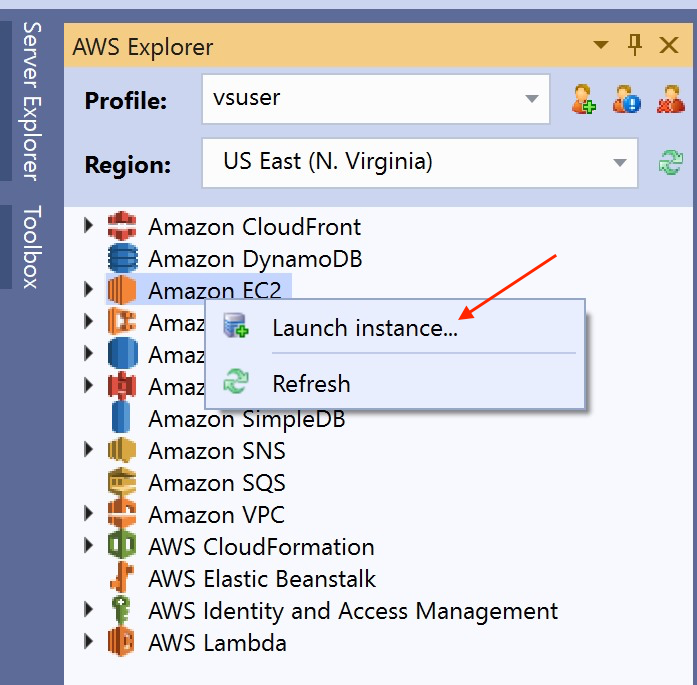
Task: Expand AWS Identity and Access Management node
Action: coord(88,609)
